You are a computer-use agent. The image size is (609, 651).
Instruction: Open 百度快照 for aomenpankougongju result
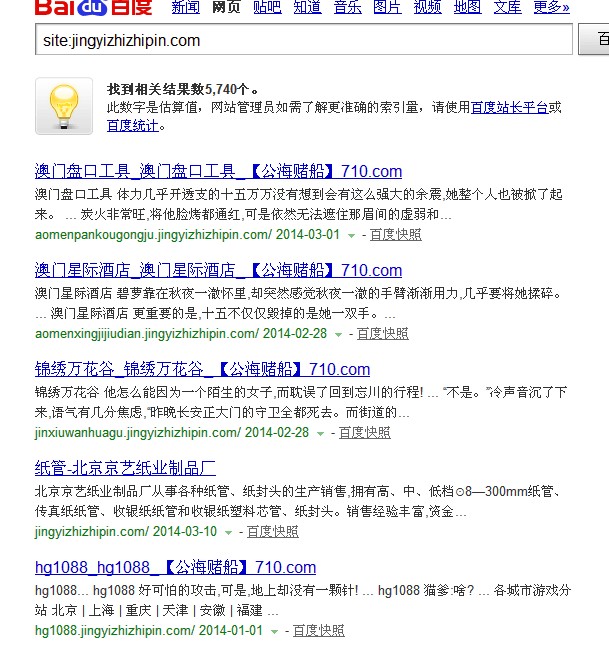tap(396, 235)
